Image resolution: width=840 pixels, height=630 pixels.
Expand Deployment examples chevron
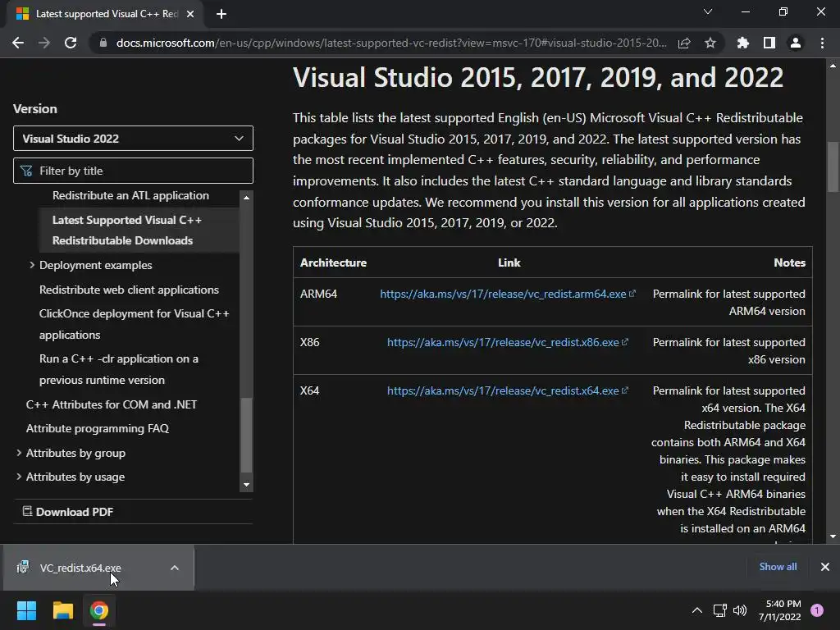click(x=32, y=265)
